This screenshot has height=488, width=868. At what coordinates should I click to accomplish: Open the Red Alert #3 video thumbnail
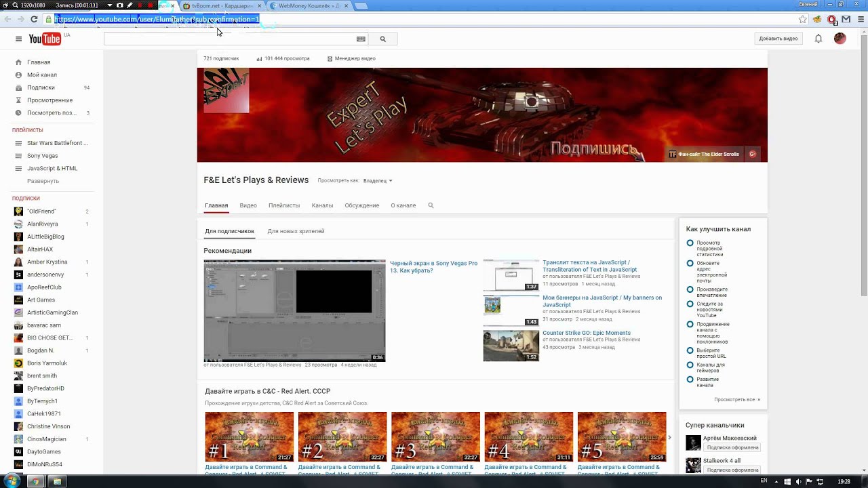(435, 437)
